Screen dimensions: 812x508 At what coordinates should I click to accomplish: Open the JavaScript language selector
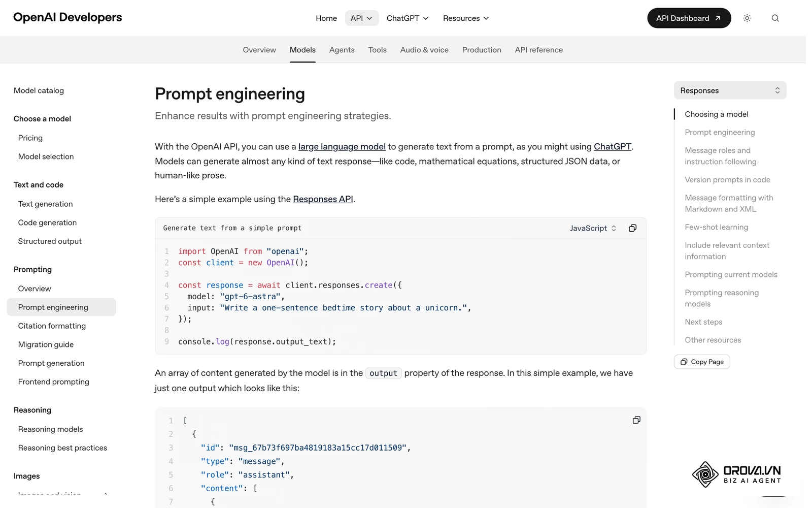pos(593,228)
